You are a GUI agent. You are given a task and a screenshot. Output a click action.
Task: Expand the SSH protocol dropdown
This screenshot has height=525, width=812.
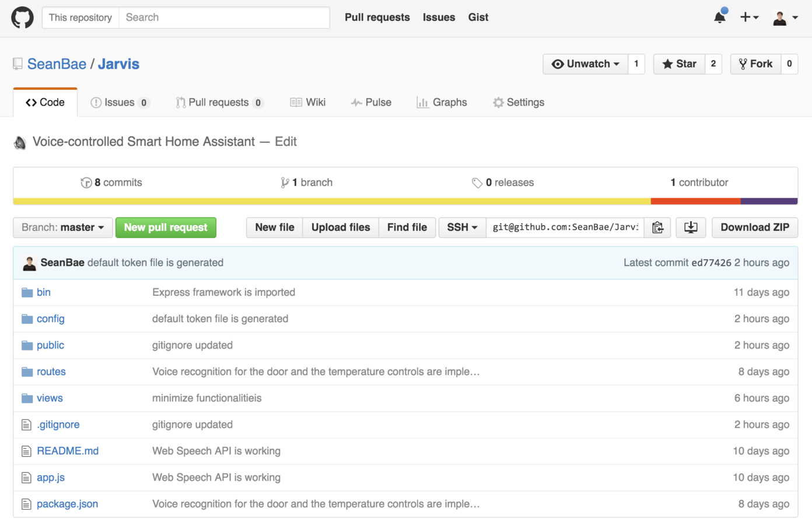coord(462,228)
